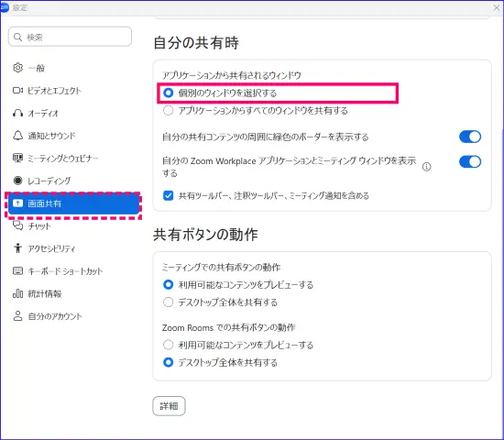This screenshot has width=504, height=440.
Task: Open the キーボード ショートカット tab
Action: [73, 270]
